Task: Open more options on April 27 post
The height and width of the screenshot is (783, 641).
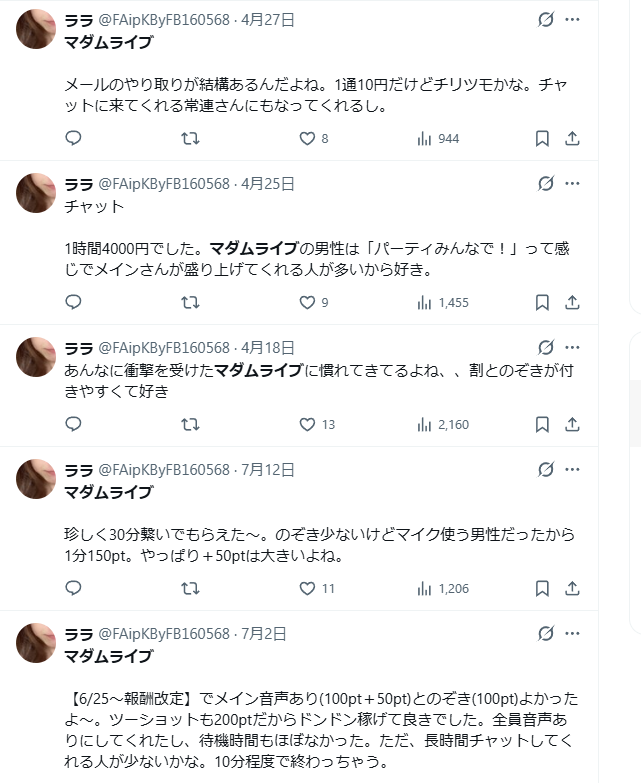Action: 572,19
